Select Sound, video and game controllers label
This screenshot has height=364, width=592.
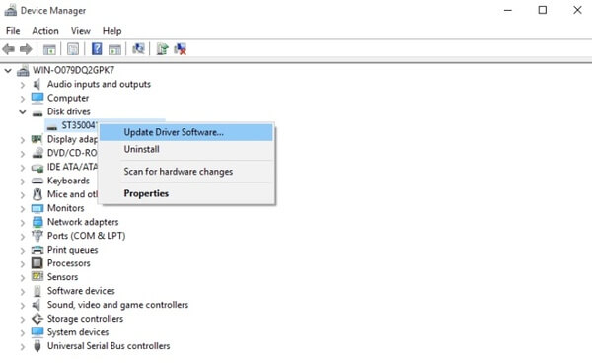(117, 305)
